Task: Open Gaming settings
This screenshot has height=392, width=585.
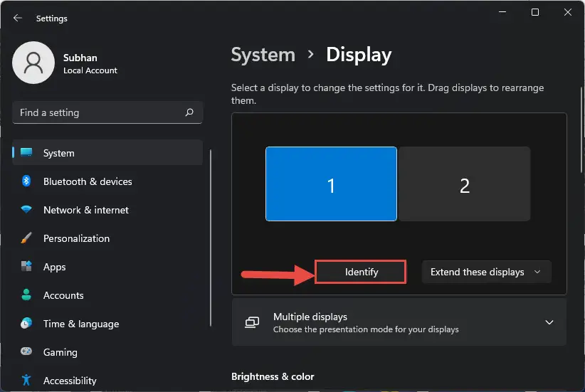Action: click(107, 352)
